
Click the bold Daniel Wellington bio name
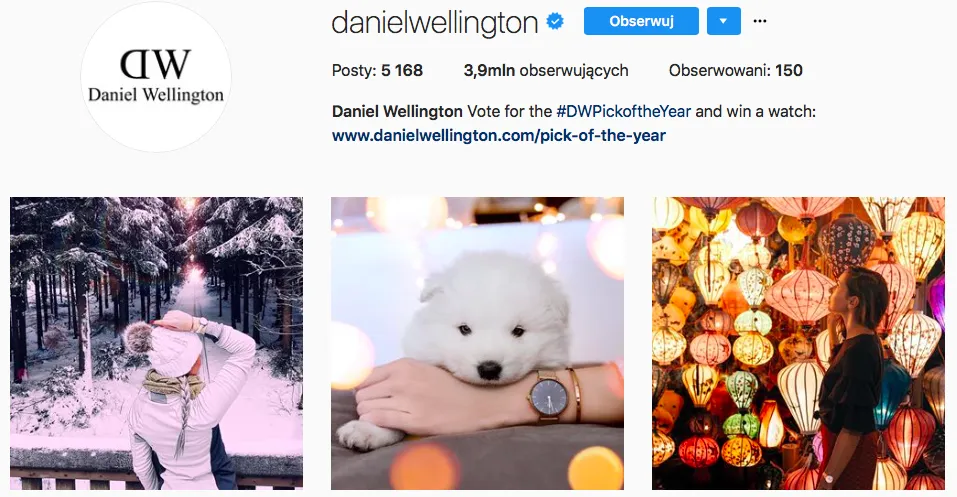coord(397,112)
